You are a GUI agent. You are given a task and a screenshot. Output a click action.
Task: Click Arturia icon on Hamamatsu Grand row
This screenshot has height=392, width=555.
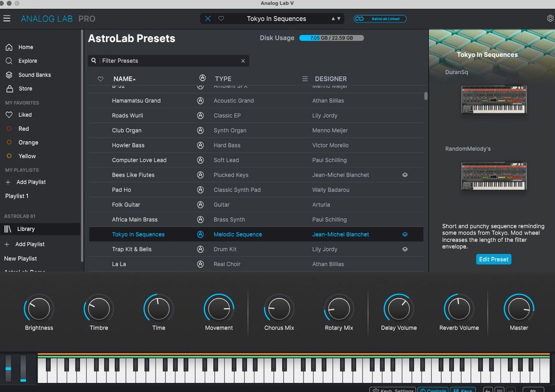tap(200, 100)
